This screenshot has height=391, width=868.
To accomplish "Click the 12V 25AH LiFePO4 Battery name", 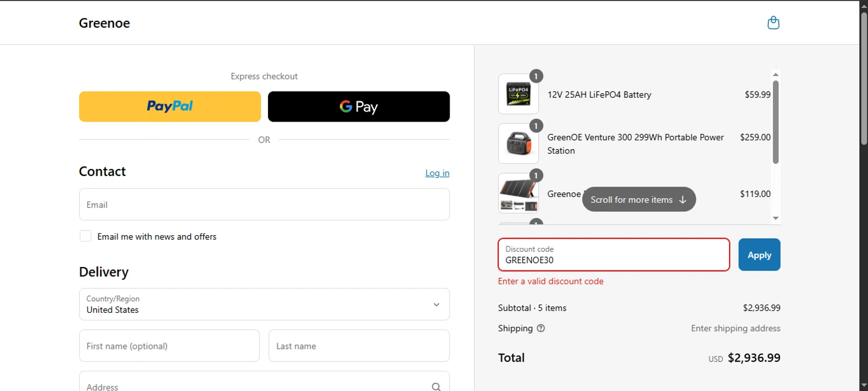I will tap(599, 94).
